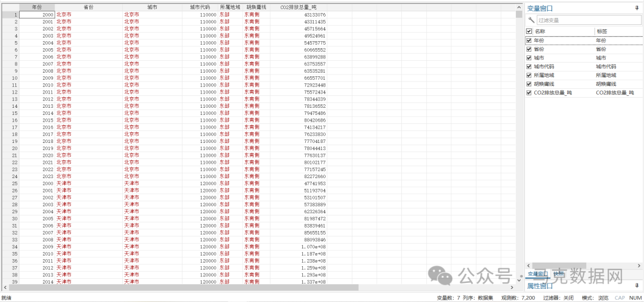Pin the 属性窗口 panel with its pushpin
This screenshot has width=644, height=302.
pos(637,285)
